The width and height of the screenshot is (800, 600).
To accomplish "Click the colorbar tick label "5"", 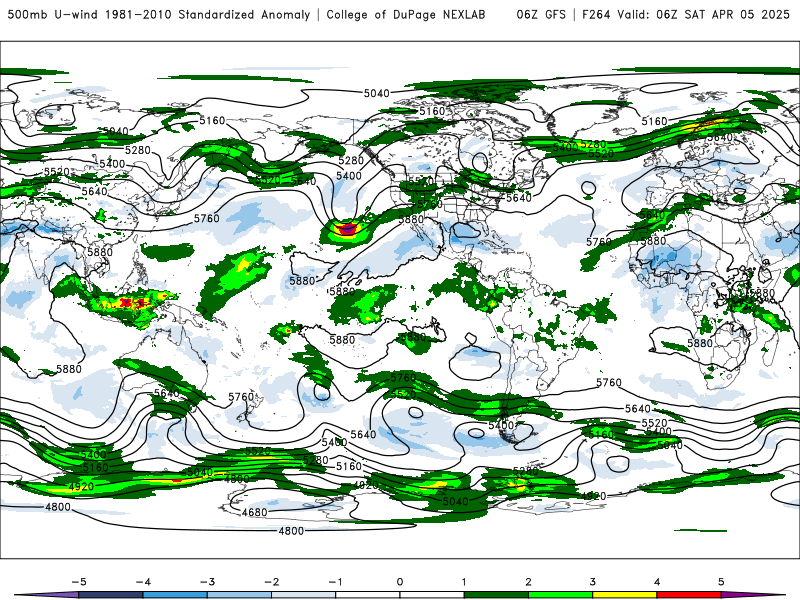I will click(x=721, y=582).
